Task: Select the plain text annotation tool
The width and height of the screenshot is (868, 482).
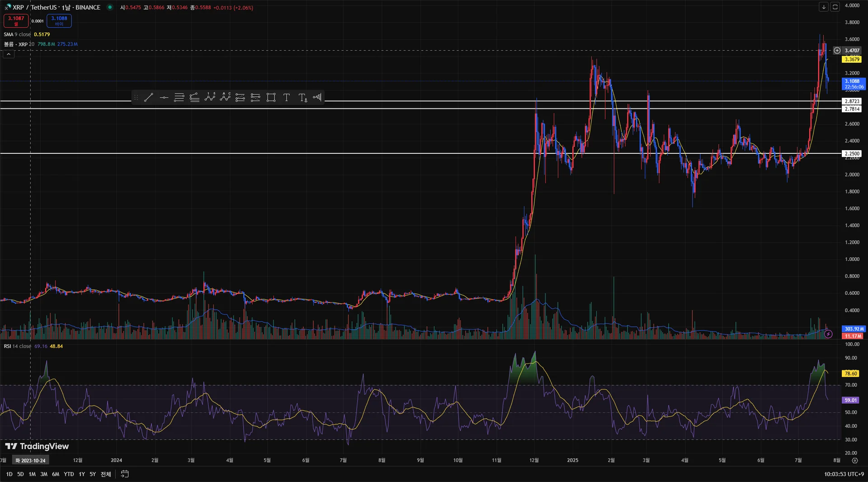Action: (286, 97)
